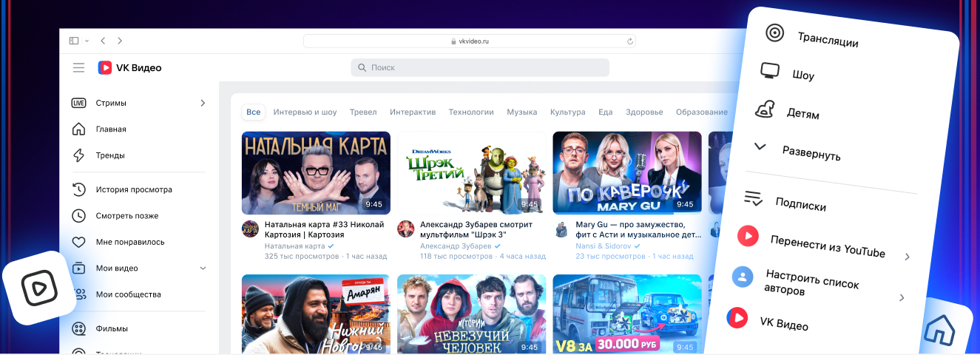Click video icon beside Мои видео

(x=78, y=268)
